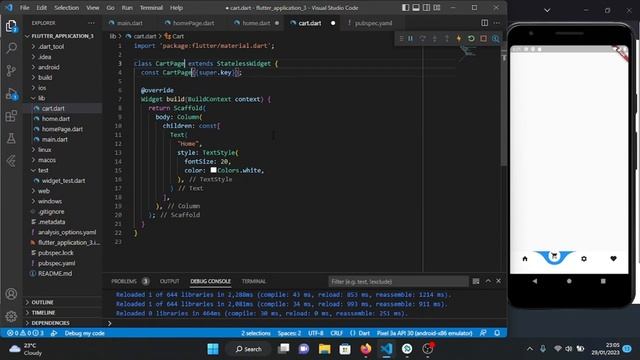Open the Extensions view
640x360 pixels.
(x=11, y=116)
